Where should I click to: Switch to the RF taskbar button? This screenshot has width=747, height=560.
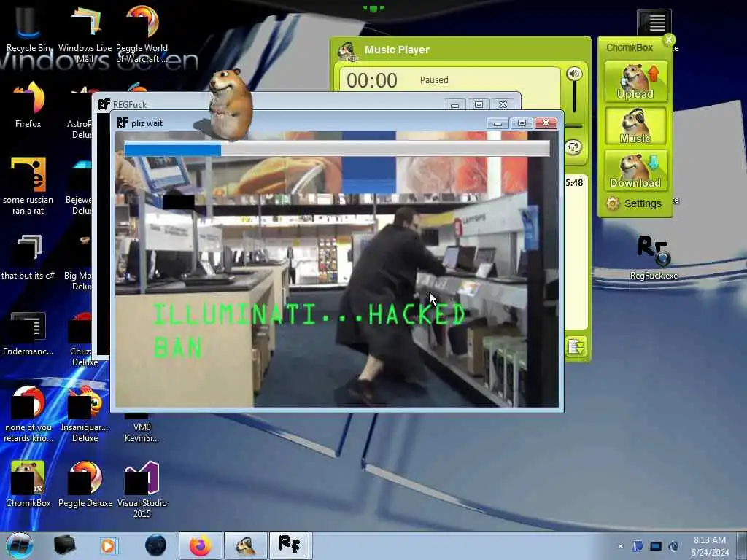pos(290,545)
